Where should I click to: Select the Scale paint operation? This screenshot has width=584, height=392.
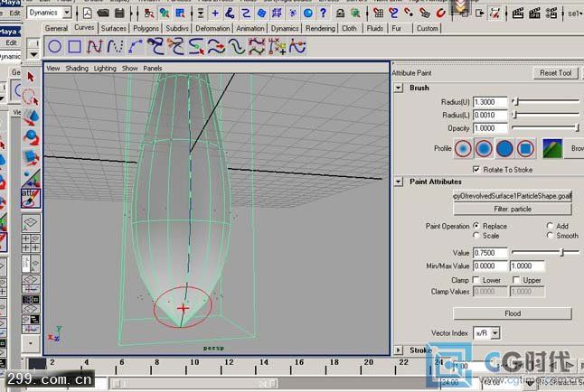click(476, 236)
